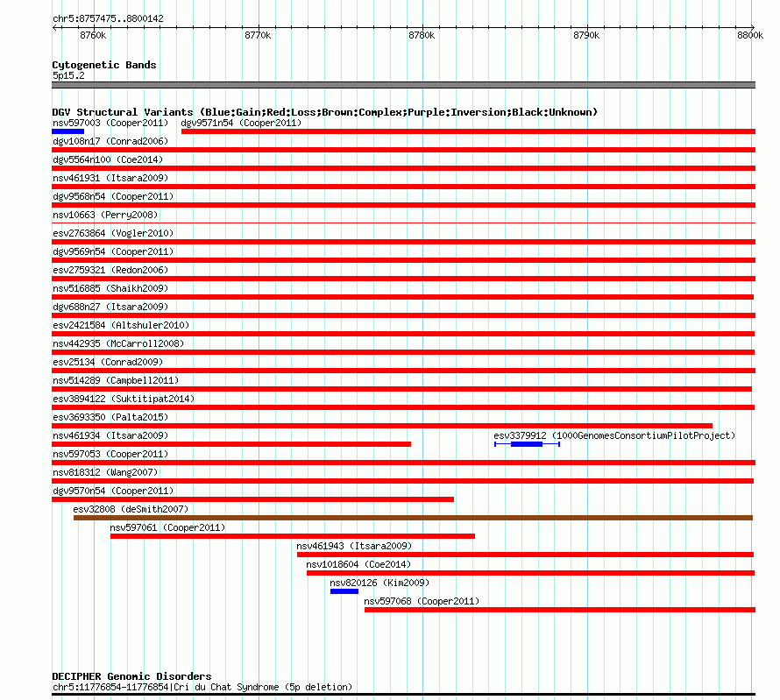
Task: Select the dgv9571n54 (Cooper2011) label
Action: point(241,123)
